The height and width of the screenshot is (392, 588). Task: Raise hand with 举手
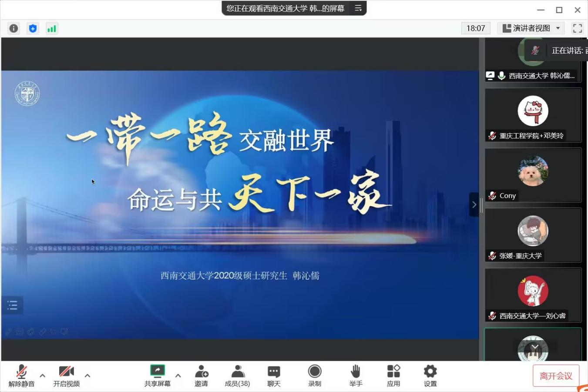coord(356,376)
